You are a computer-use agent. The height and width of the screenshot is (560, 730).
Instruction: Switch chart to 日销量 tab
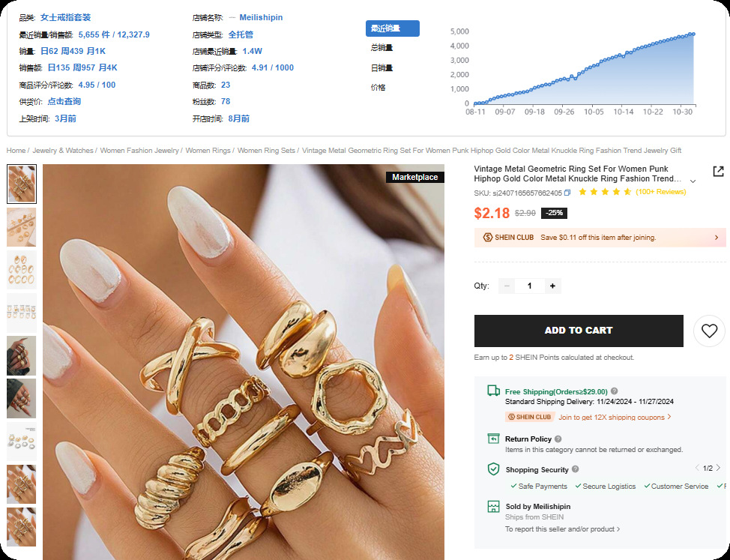[x=381, y=68]
